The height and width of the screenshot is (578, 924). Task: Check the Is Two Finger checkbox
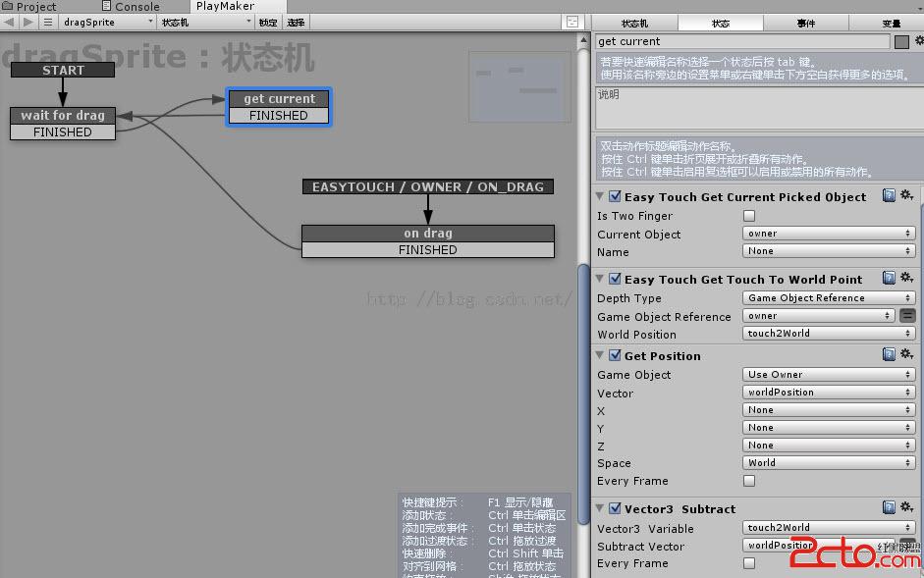click(x=749, y=216)
